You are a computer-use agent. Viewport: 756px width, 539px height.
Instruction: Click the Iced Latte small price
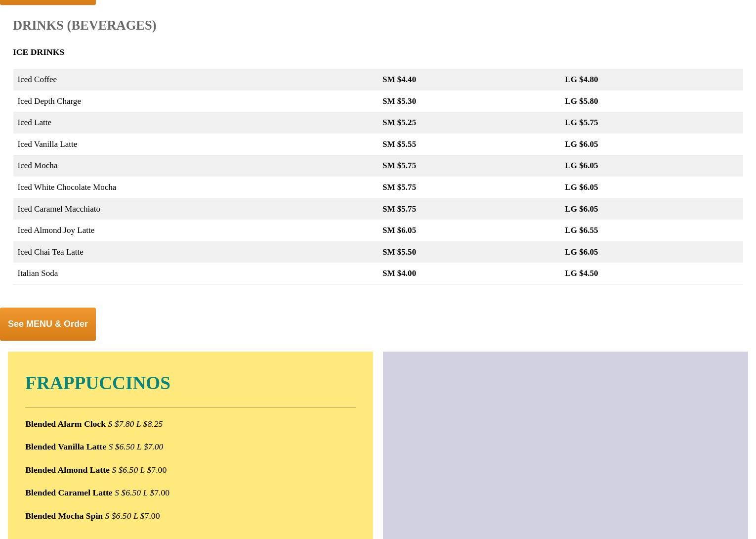tap(399, 123)
